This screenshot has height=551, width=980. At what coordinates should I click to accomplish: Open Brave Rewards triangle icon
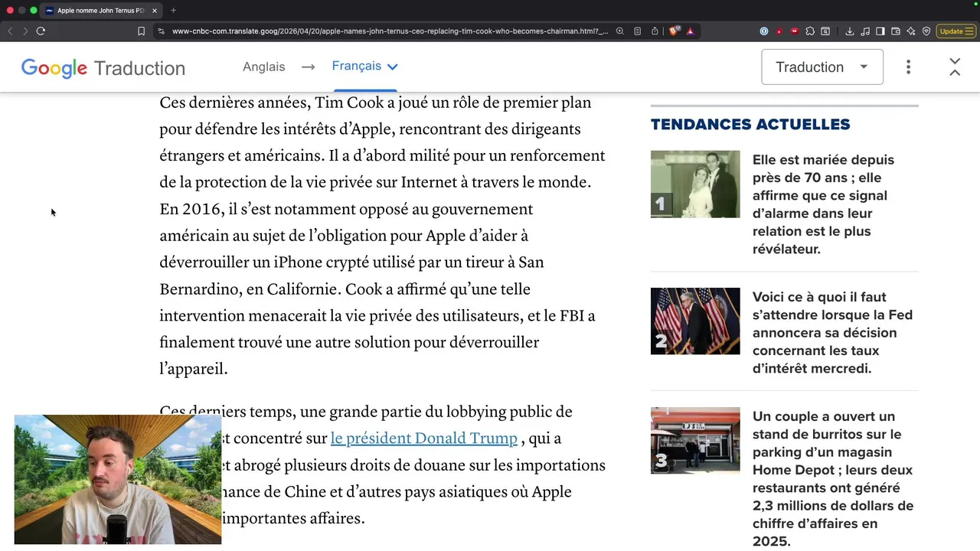point(690,31)
